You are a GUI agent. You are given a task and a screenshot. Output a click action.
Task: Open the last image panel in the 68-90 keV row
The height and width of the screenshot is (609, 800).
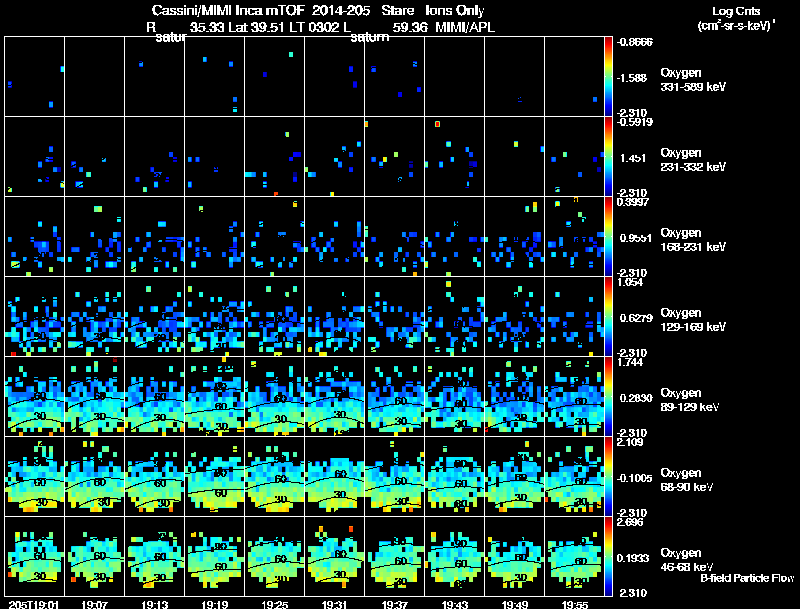click(575, 476)
